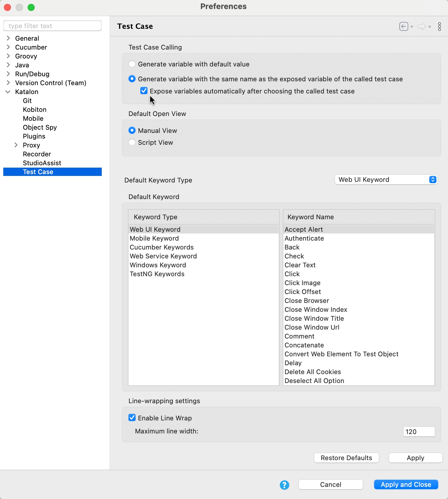Uncheck Expose variables automatically checkbox
Image resolution: width=448 pixels, height=499 pixels.
pyautogui.click(x=144, y=91)
